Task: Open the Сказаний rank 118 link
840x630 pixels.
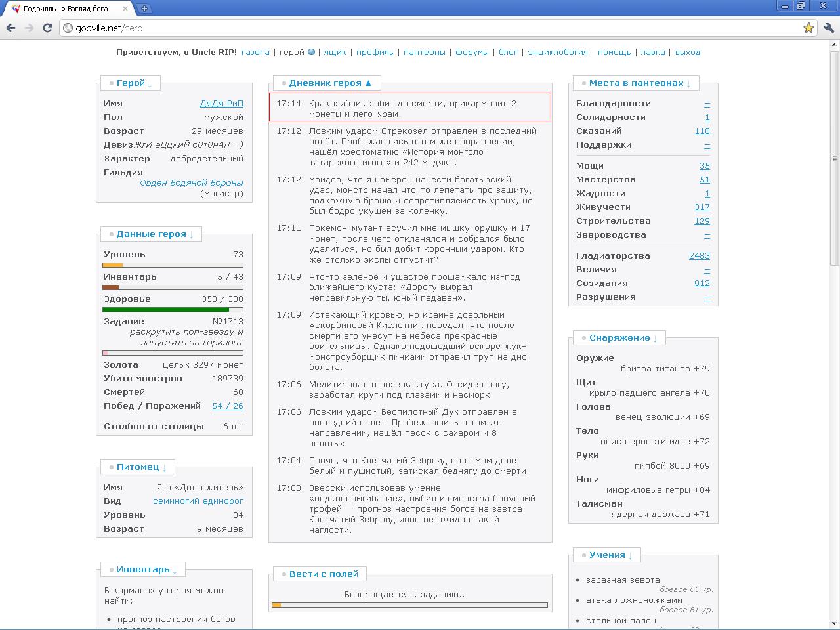Action: [702, 131]
